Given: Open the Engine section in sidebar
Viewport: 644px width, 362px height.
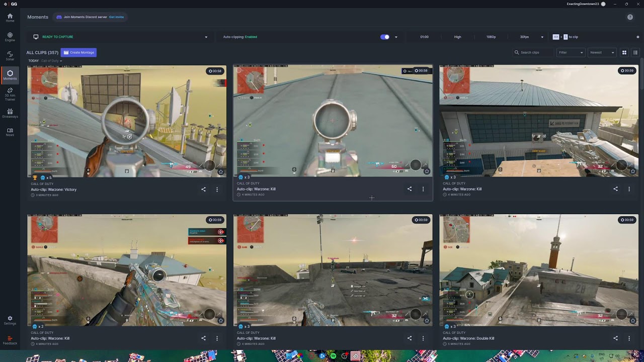Looking at the screenshot, I should click(10, 37).
